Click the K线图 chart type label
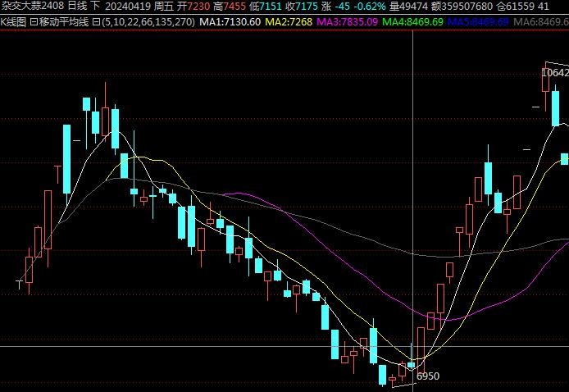This screenshot has height=392, width=569. (x=14, y=21)
